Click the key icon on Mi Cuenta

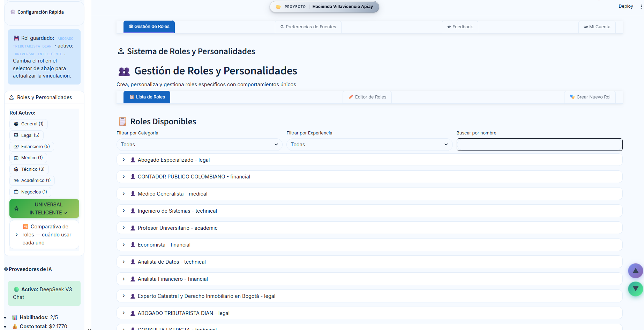click(x=586, y=27)
